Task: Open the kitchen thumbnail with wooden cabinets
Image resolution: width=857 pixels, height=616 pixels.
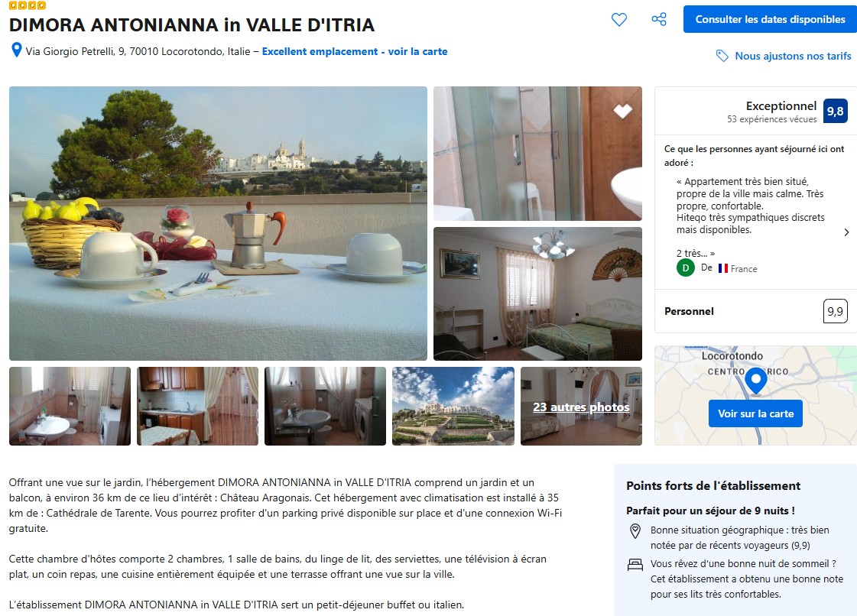Action: [x=197, y=406]
